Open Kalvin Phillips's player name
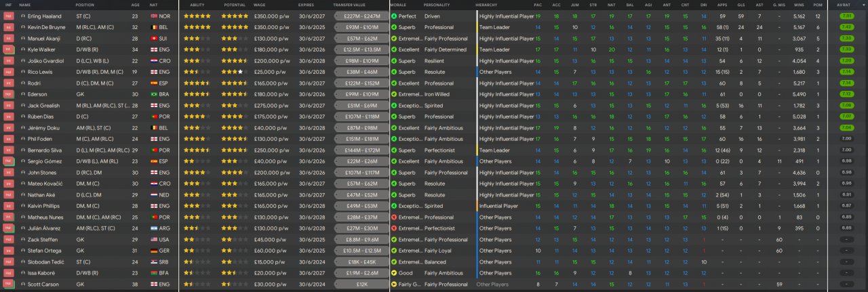The height and width of the screenshot is (292, 868). coord(44,206)
